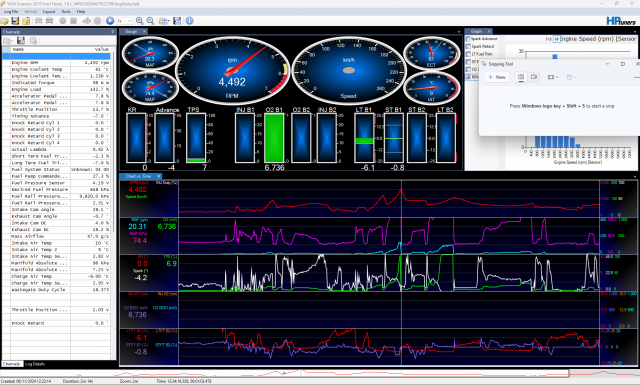Click the round record scanning button
This screenshot has width=640, height=385.
[x=62, y=20]
